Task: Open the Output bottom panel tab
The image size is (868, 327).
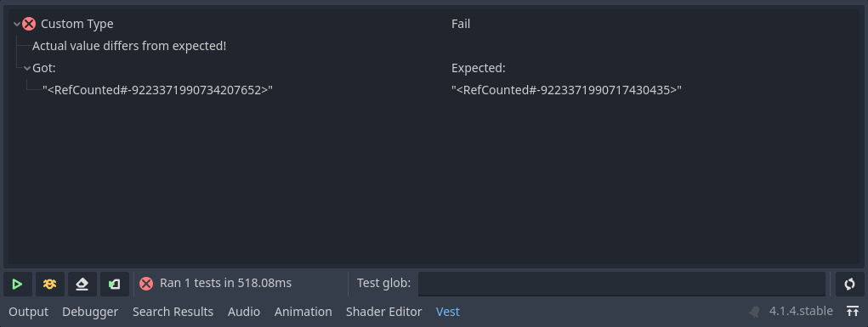Action: [29, 312]
